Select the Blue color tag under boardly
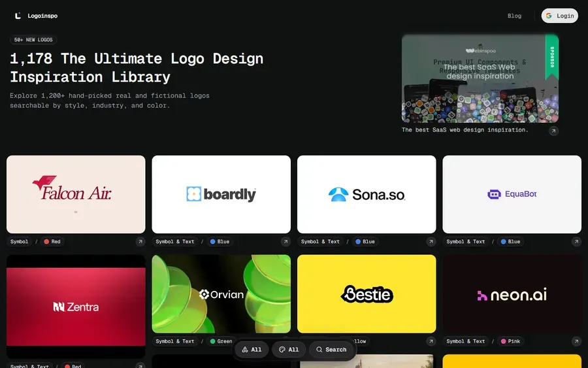The height and width of the screenshot is (368, 588). coord(220,242)
